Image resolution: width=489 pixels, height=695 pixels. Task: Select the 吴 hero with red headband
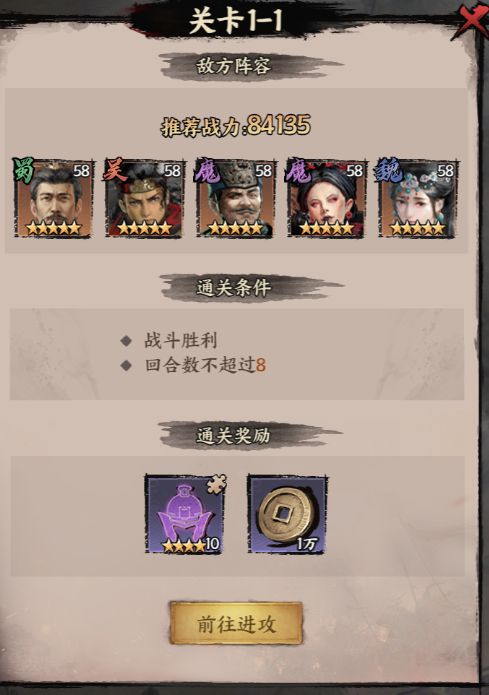click(x=144, y=199)
